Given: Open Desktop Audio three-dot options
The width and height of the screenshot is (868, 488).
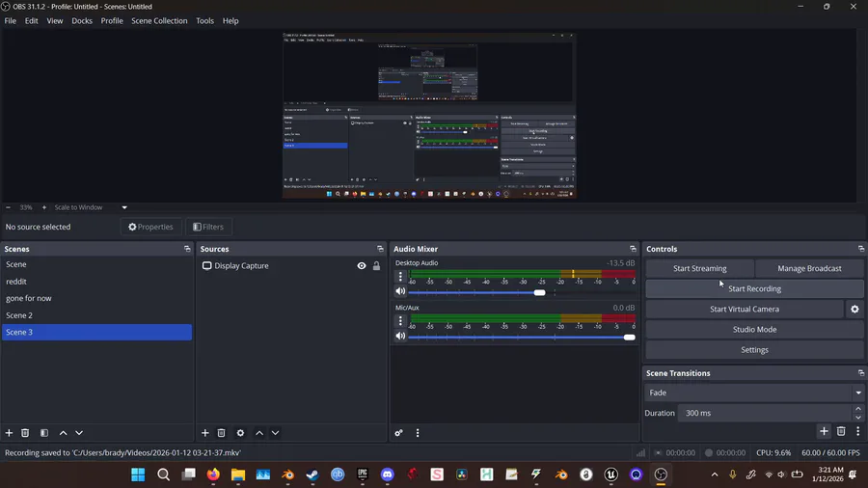Looking at the screenshot, I should (x=400, y=276).
